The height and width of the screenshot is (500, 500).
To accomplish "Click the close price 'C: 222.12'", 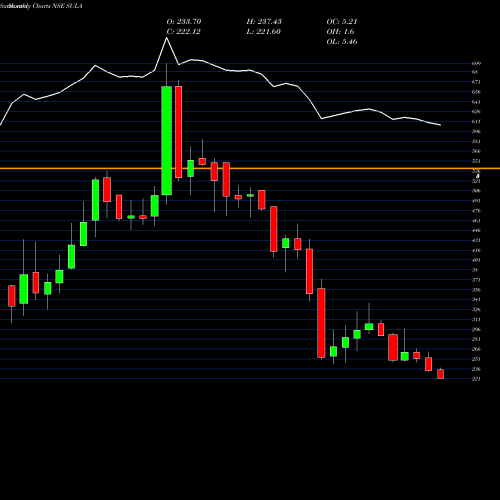I will pos(184,31).
